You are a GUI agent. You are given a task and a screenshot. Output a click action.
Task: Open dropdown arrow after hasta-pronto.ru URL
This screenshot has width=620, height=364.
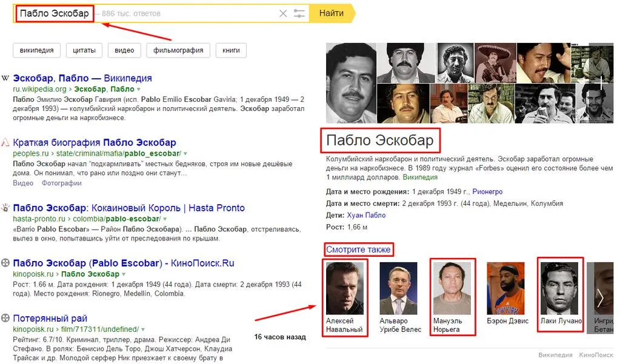point(165,219)
